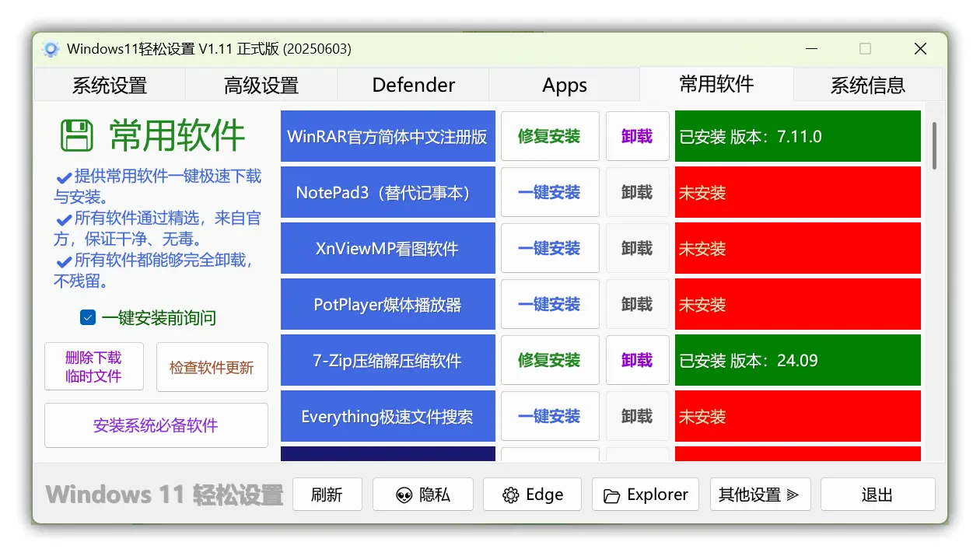Uninstall 7-Zip using its 卸载 button

click(x=637, y=360)
